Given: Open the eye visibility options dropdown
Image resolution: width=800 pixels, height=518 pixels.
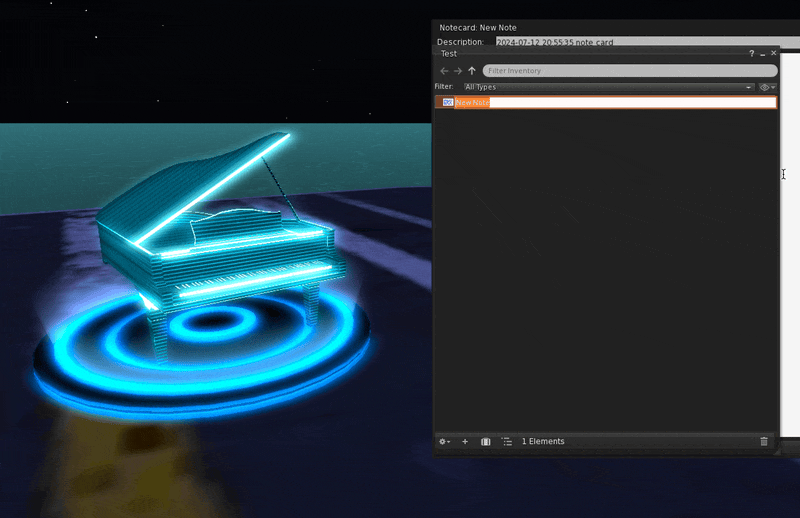Looking at the screenshot, I should (x=767, y=87).
